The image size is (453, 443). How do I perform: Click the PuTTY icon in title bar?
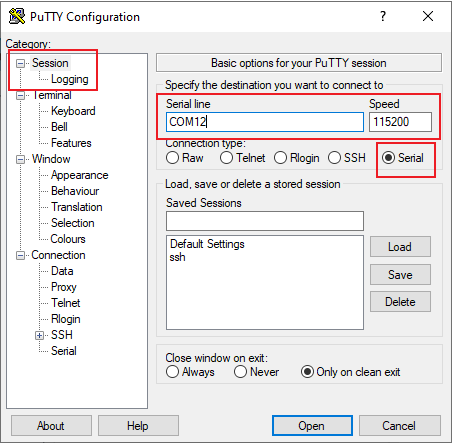[x=17, y=16]
